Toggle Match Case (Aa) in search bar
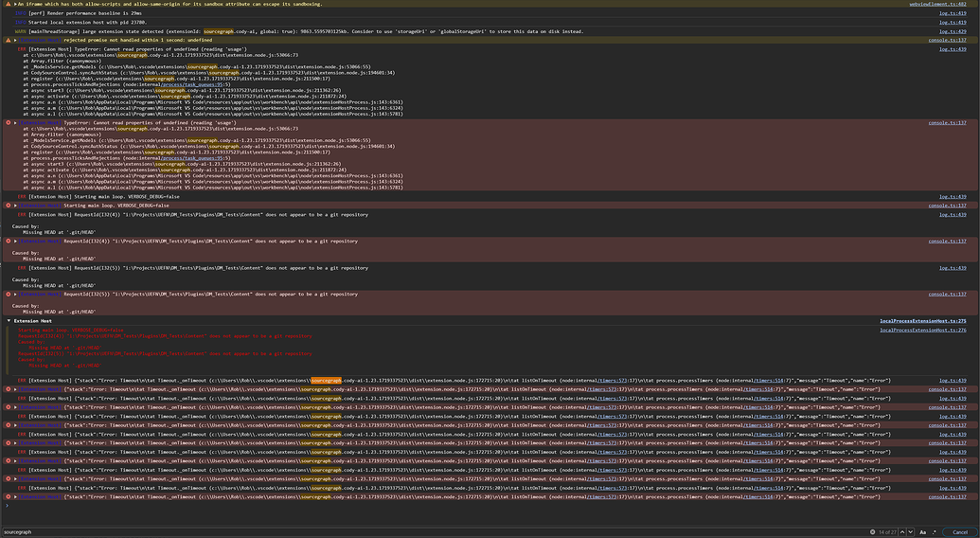Screen dimensions: 980x538 tap(923, 532)
